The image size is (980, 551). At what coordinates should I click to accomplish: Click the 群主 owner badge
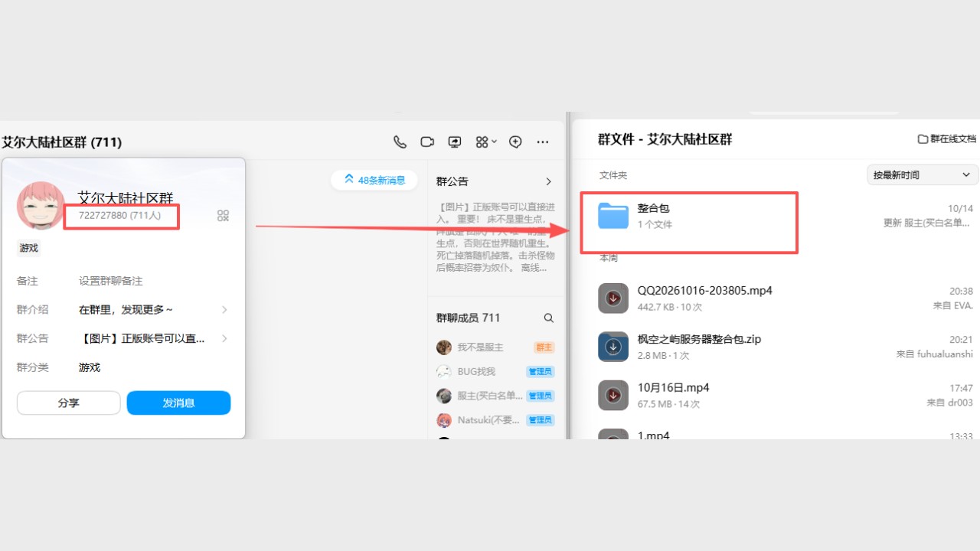click(x=544, y=347)
